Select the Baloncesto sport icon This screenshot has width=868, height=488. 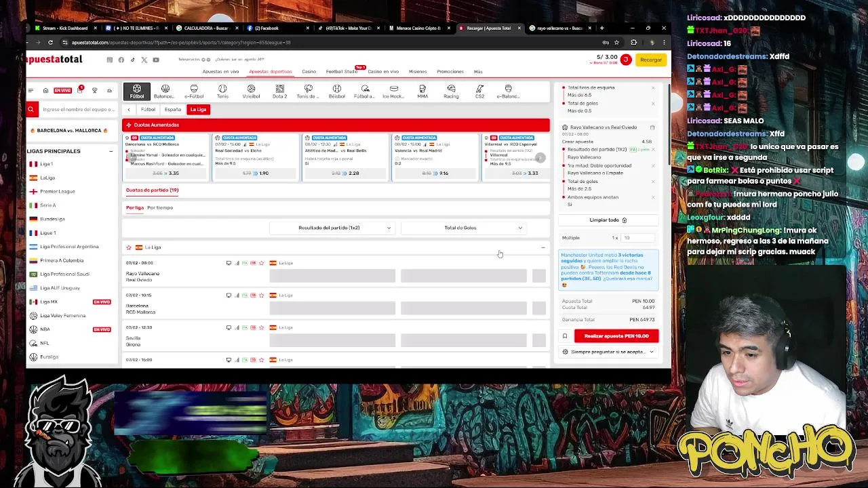[165, 91]
